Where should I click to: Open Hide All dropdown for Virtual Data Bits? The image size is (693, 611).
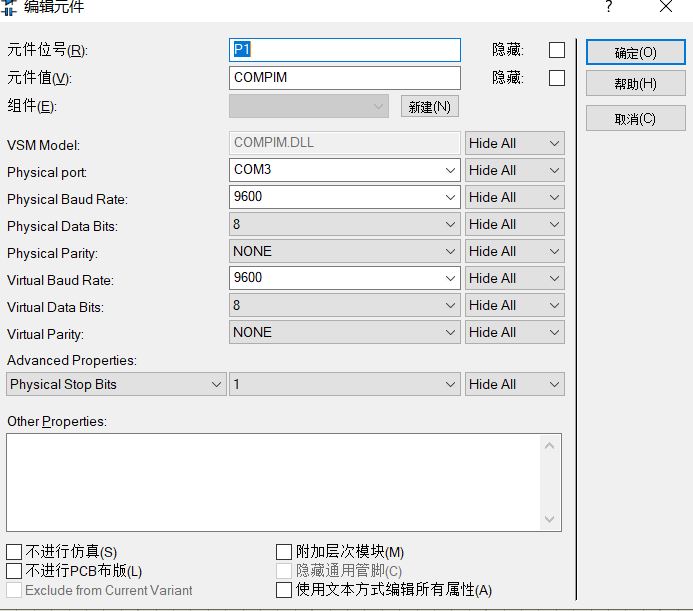[514, 305]
